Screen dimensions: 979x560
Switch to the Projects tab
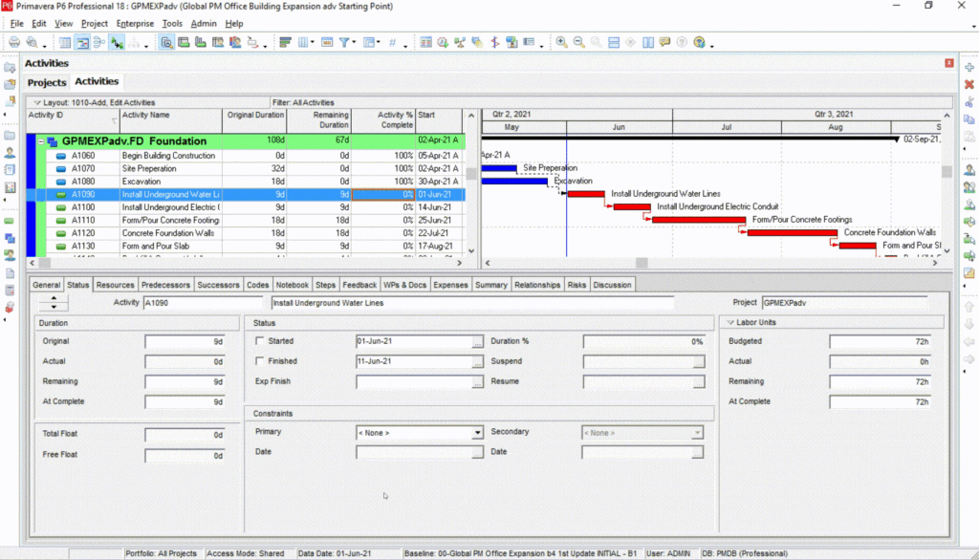47,82
